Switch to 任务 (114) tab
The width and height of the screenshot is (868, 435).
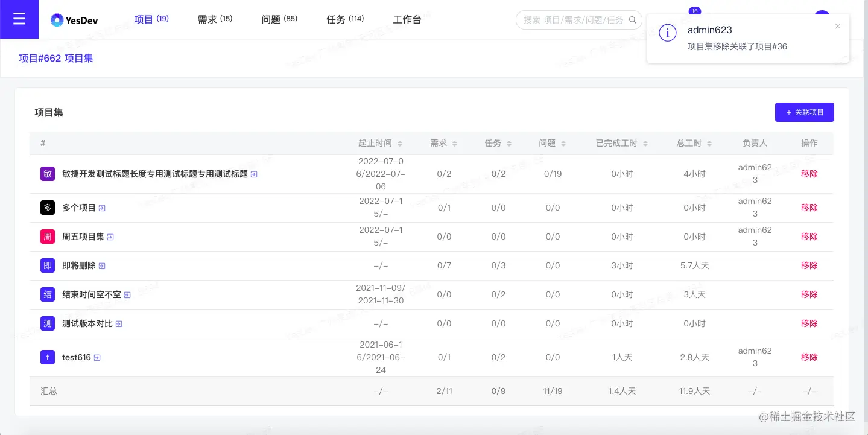[x=345, y=19]
